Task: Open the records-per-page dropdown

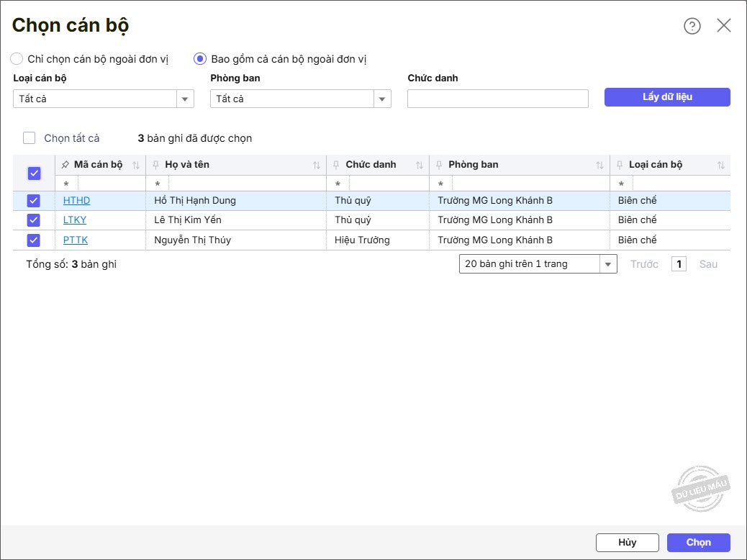Action: point(608,265)
